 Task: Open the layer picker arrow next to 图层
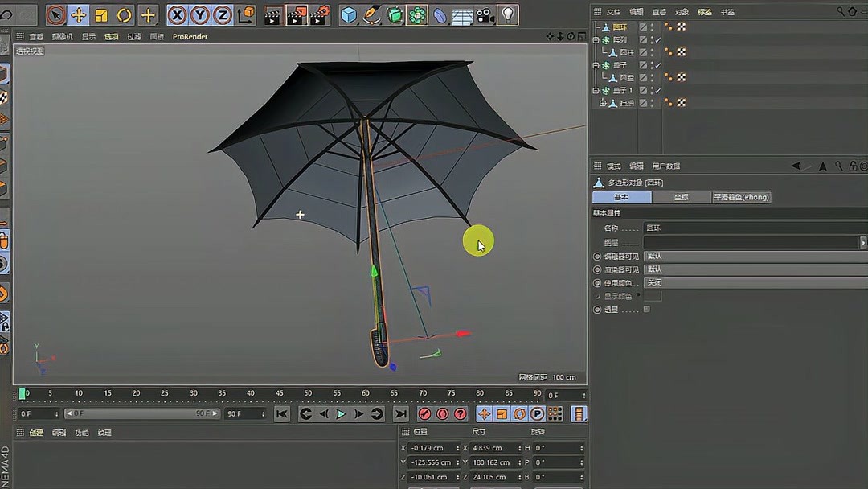click(864, 241)
